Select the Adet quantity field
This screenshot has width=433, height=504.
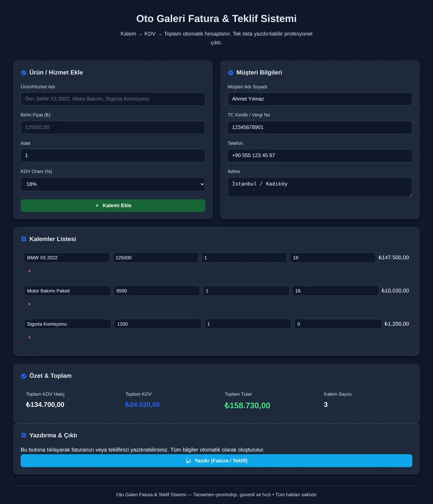pos(113,156)
